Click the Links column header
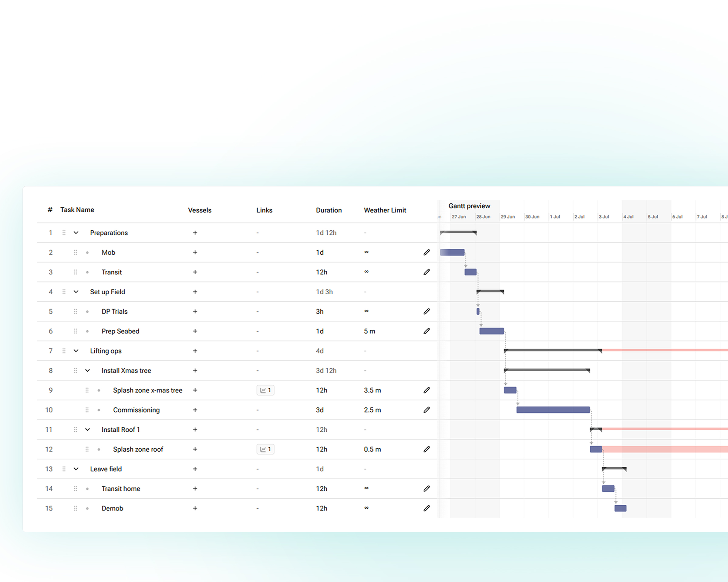The width and height of the screenshot is (728, 582). [x=264, y=210]
